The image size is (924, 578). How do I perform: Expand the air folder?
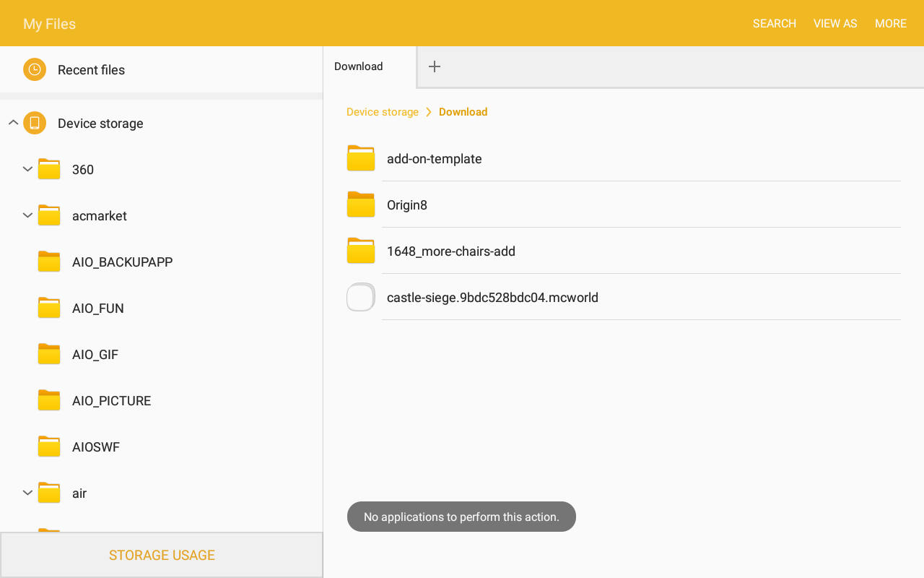(x=27, y=493)
